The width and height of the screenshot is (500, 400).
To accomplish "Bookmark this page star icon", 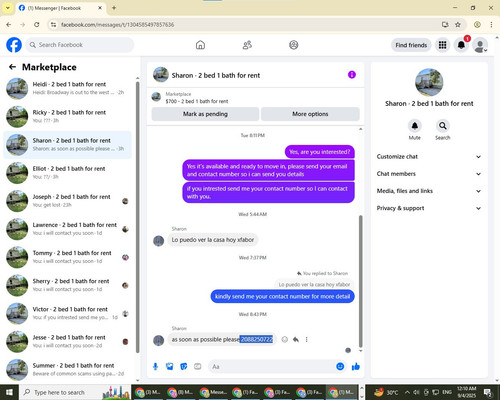I will pos(458,25).
